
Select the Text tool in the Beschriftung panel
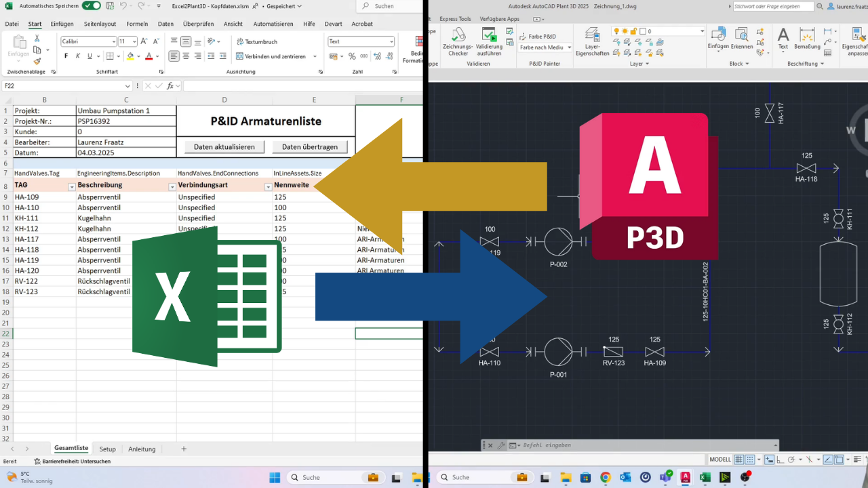pos(783,42)
